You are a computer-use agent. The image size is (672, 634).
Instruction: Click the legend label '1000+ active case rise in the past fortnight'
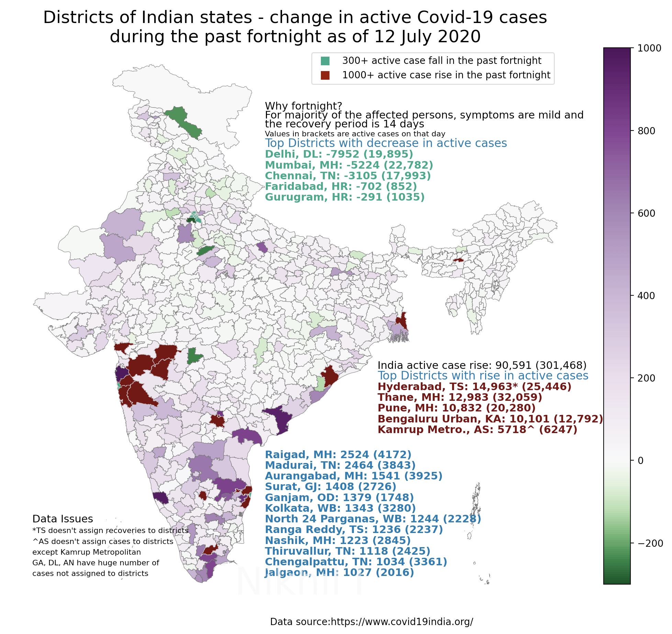[x=446, y=75]
